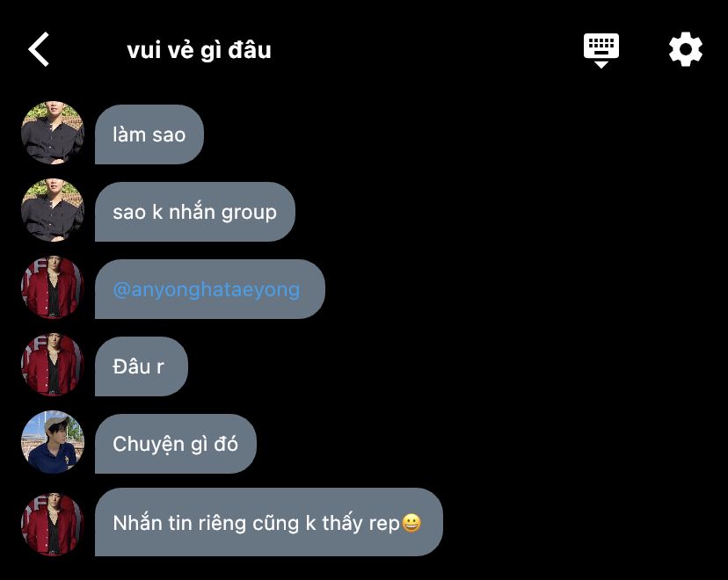Select the 'làm sao' message bubble
Viewport: 728px width, 580px height.
(149, 134)
